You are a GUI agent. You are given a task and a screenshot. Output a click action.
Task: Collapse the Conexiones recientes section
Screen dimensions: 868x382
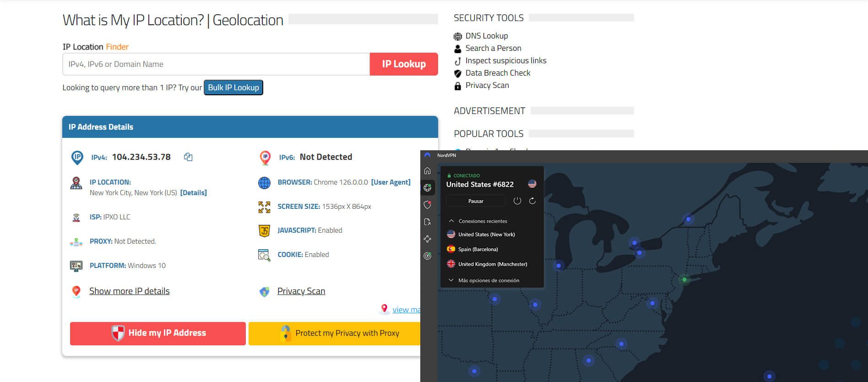(478, 221)
